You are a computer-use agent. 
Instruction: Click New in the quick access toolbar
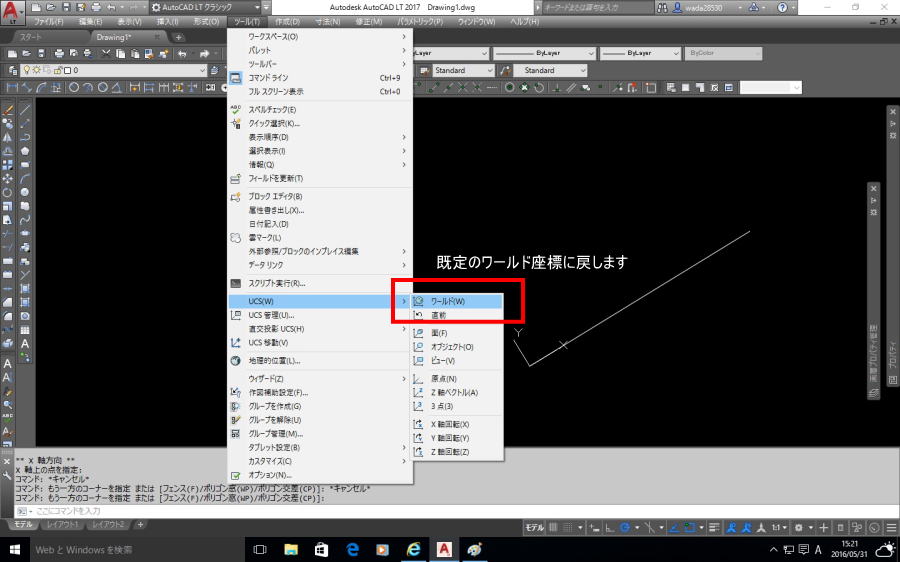point(37,7)
